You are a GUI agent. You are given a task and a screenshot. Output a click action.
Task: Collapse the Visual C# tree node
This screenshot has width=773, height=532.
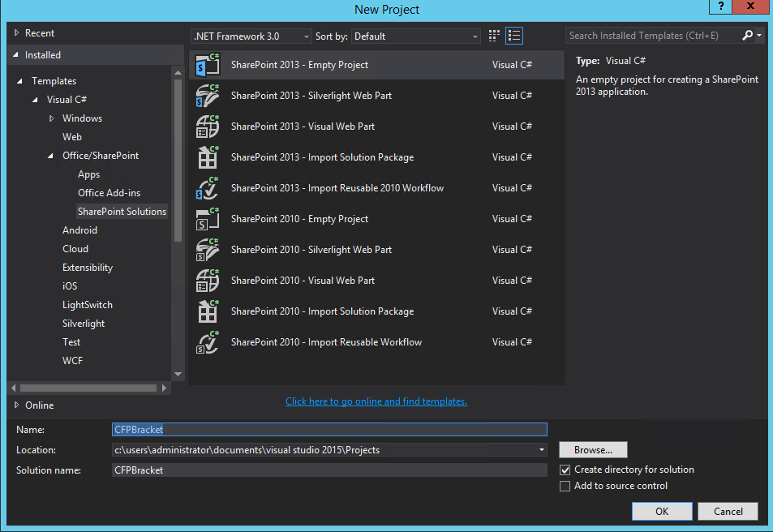point(35,100)
